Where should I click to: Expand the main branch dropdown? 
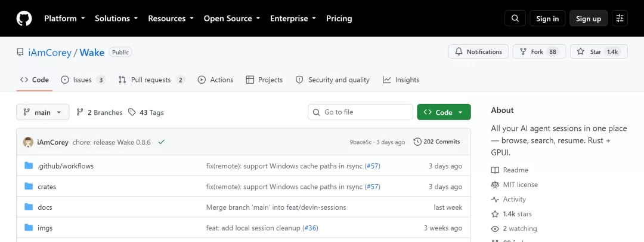pos(43,112)
